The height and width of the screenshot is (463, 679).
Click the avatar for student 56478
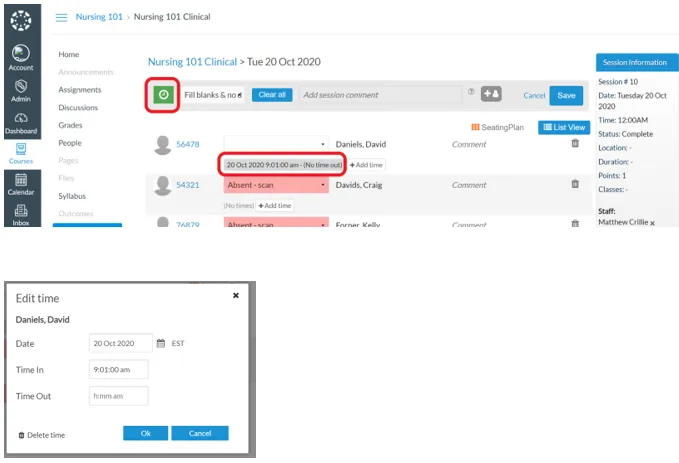coord(163,145)
